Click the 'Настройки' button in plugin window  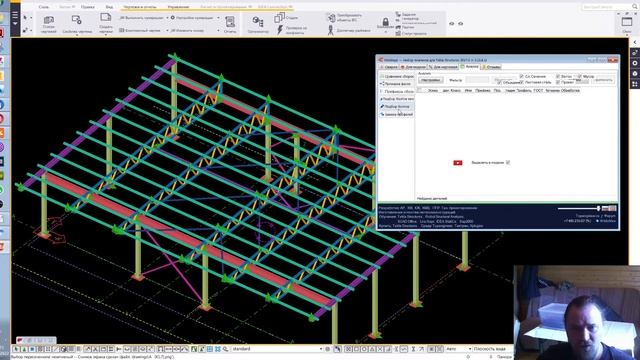431,80
